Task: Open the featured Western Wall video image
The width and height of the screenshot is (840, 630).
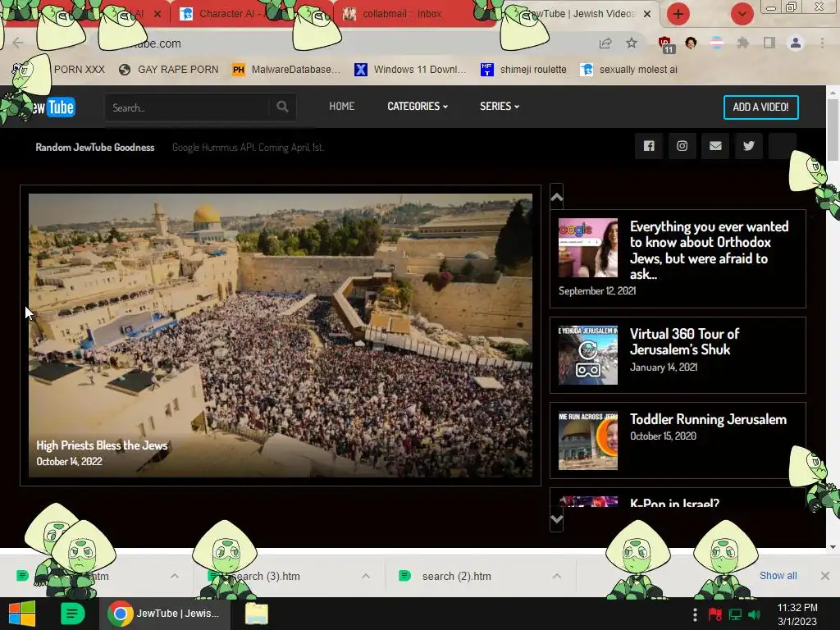Action: [x=281, y=336]
